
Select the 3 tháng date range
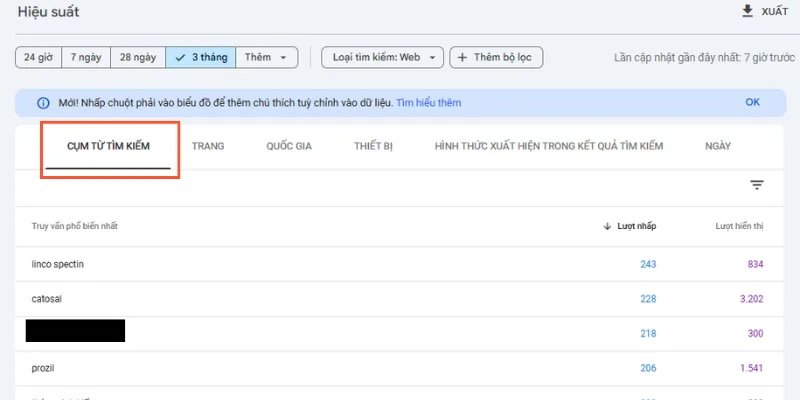tap(201, 57)
